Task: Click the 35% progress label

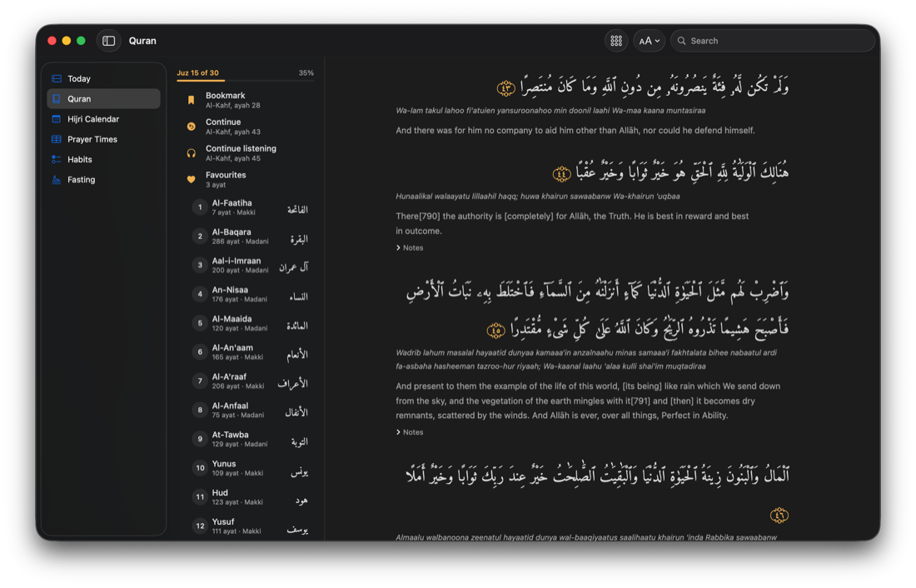Action: pos(306,73)
